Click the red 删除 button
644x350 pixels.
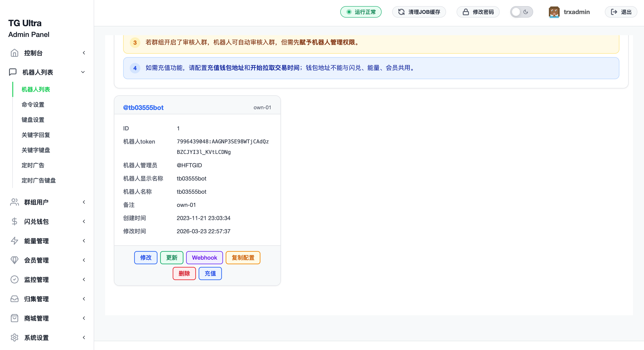click(x=184, y=273)
